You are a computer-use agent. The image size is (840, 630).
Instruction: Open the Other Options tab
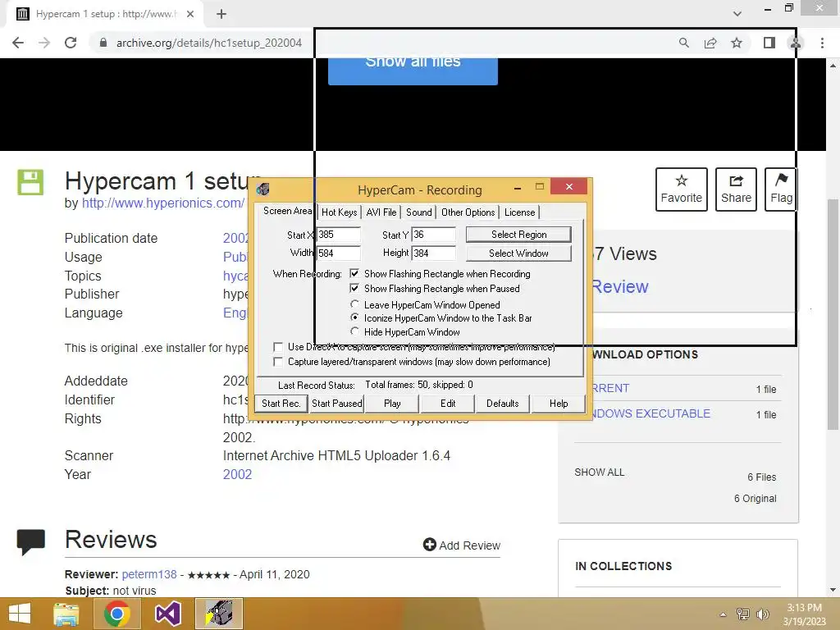pos(468,212)
